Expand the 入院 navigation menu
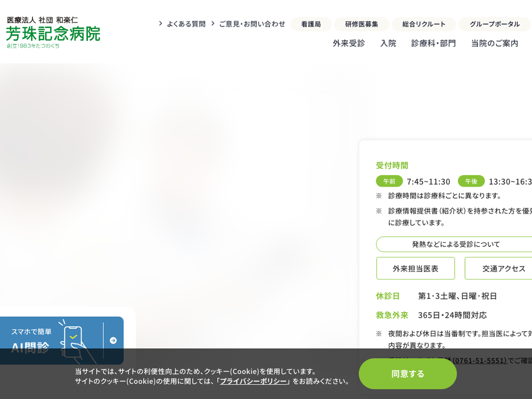Image resolution: width=532 pixels, height=399 pixels. click(x=388, y=43)
